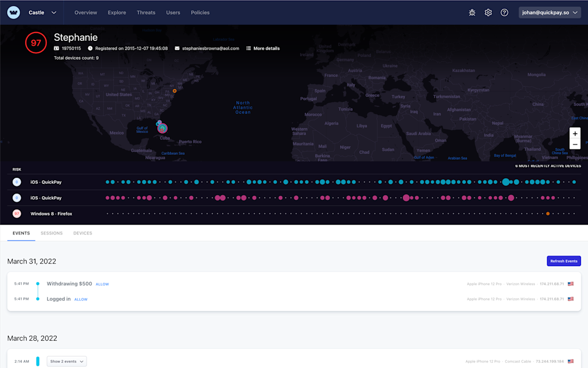588x368 pixels.
Task: Open the Withdrawing $500 event
Action: (x=69, y=284)
